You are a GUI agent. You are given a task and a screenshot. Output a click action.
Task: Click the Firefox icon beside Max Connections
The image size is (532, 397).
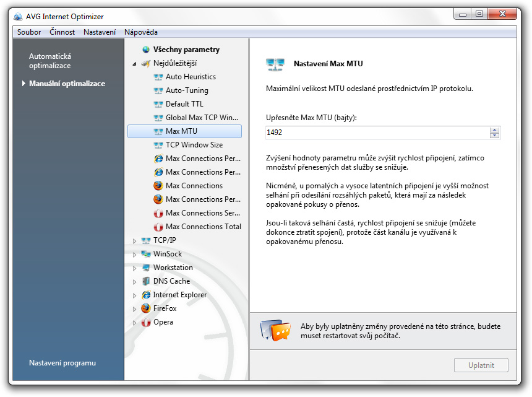(158, 186)
